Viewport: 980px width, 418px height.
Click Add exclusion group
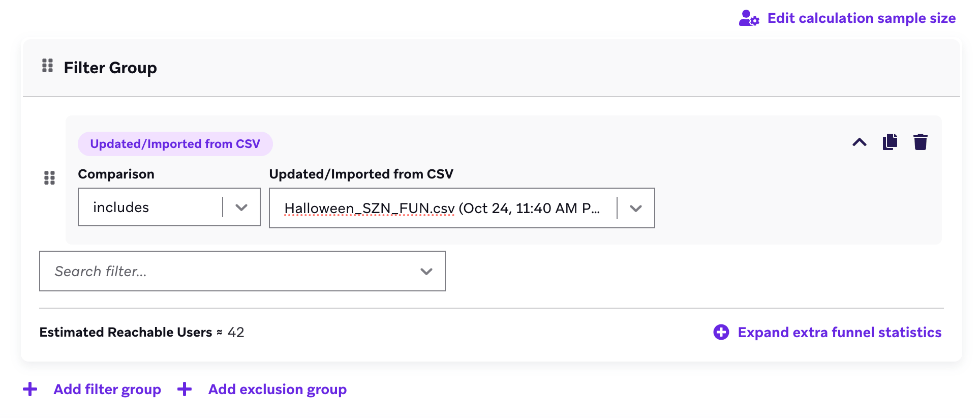277,389
